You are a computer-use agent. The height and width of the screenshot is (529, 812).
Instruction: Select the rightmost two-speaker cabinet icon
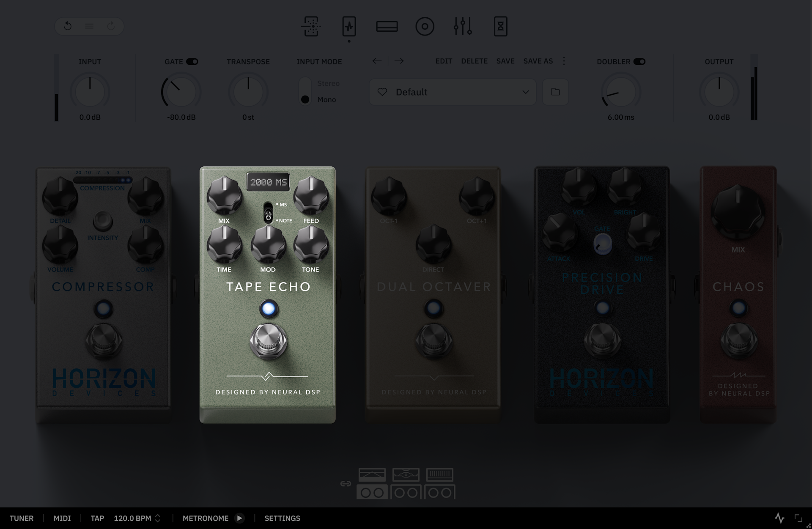pyautogui.click(x=440, y=492)
